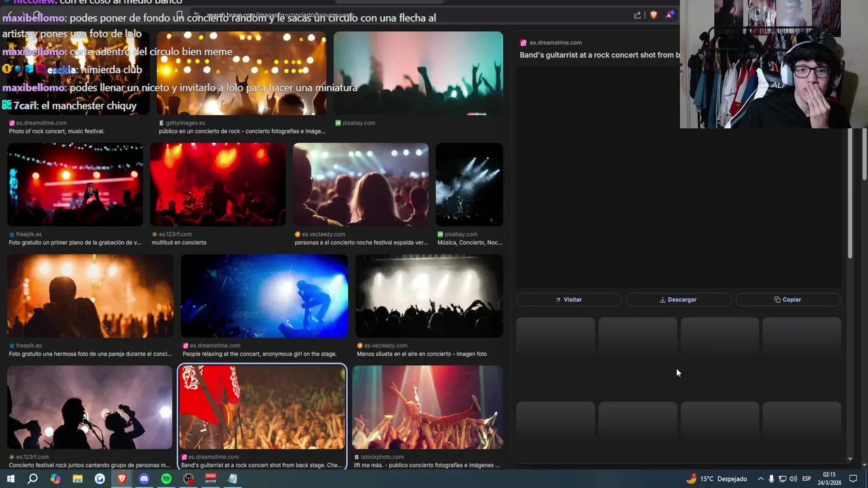This screenshot has height=488, width=868.
Task: Select the guitarist red shirt thumbnail
Action: 262,407
